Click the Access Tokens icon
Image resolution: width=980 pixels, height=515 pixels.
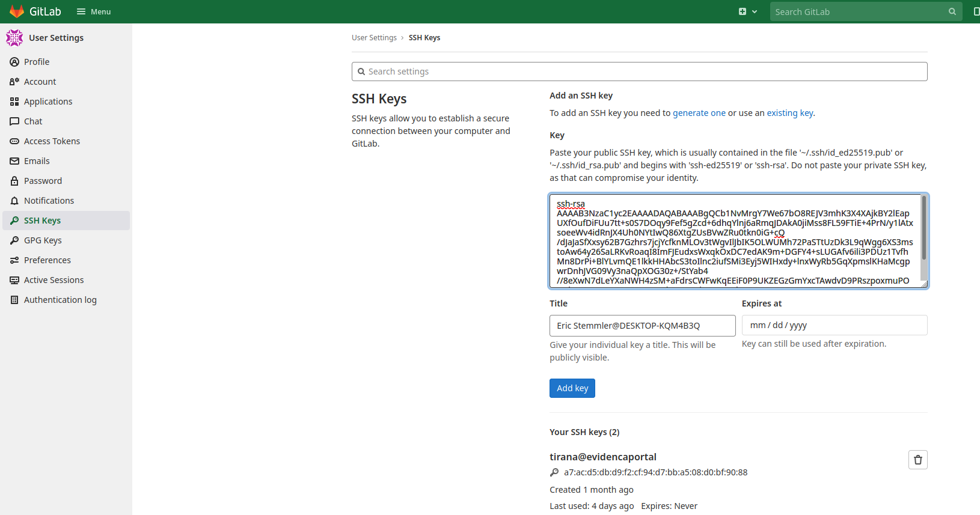(14, 141)
